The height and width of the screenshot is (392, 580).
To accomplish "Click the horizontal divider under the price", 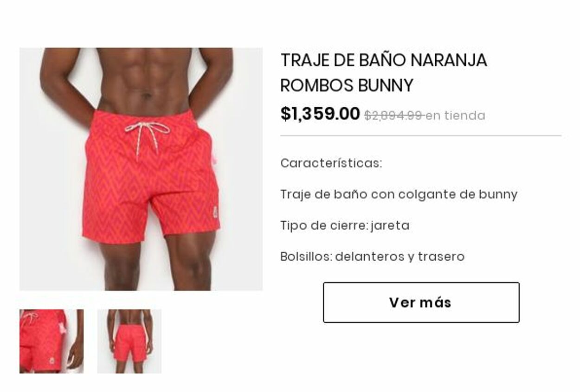I will 421,136.
